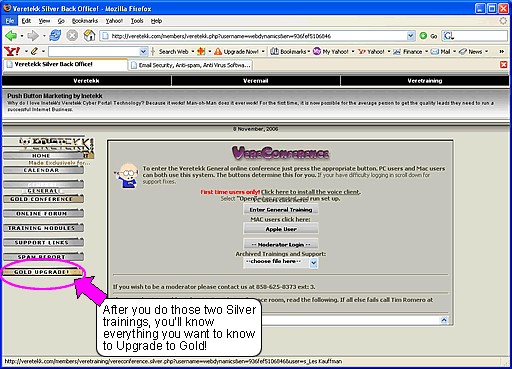
Task: Click the Stop loading icon
Action: pos(72,35)
